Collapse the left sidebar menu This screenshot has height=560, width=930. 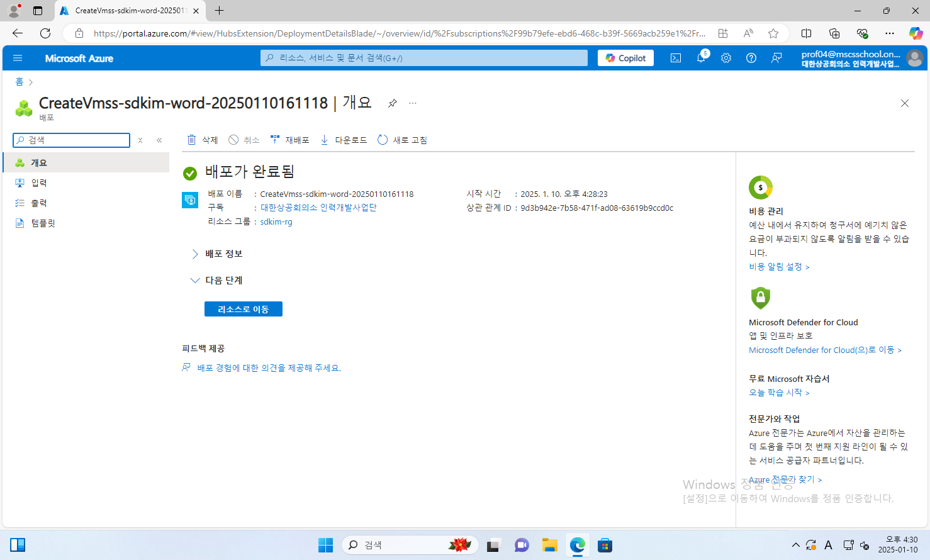point(159,140)
